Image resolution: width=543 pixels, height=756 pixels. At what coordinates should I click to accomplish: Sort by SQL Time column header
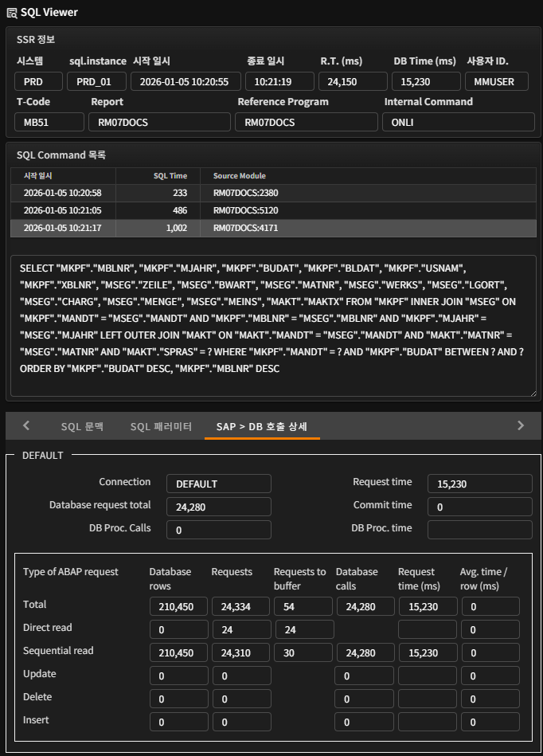158,176
